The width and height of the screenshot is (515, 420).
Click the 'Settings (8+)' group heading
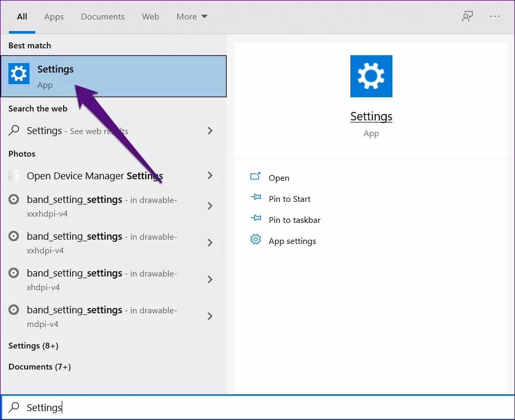point(33,345)
